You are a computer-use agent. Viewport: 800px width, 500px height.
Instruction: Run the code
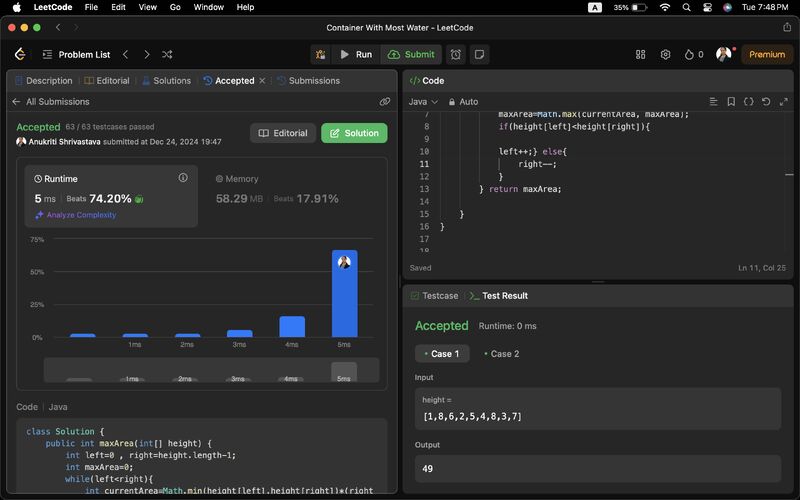[356, 54]
